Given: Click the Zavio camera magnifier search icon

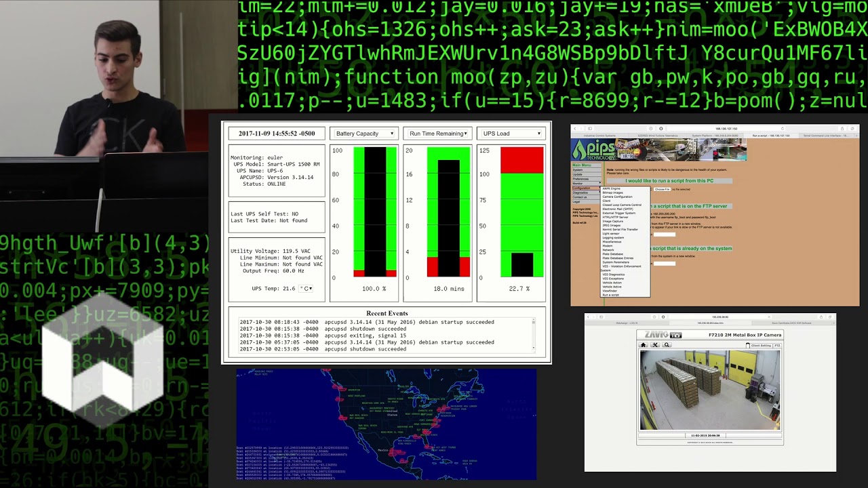Looking at the screenshot, I should [667, 345].
